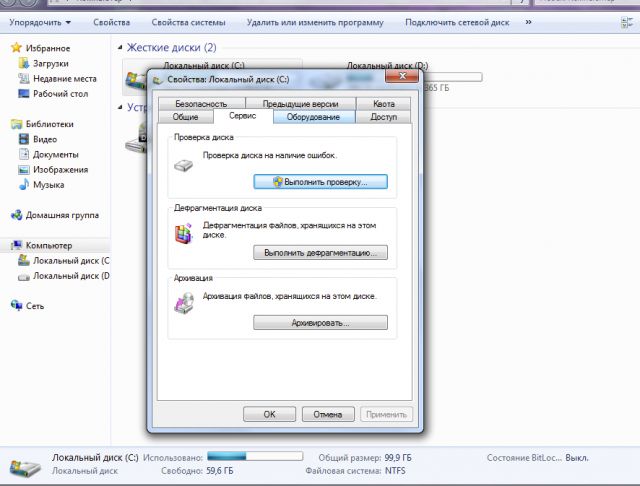This screenshot has width=640, height=486.
Task: Click the Архивация backup icon
Action: pyautogui.click(x=184, y=303)
